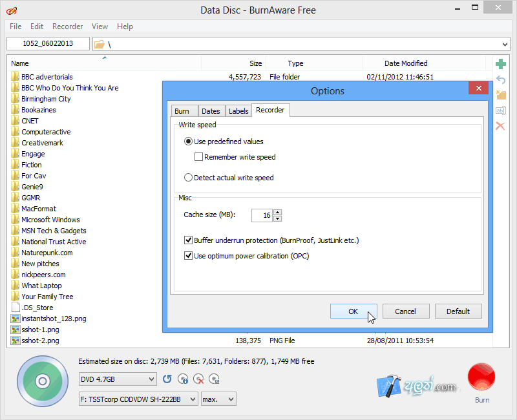Restore settings with the Default button
Screen dimensions: 517x420
click(x=458, y=311)
